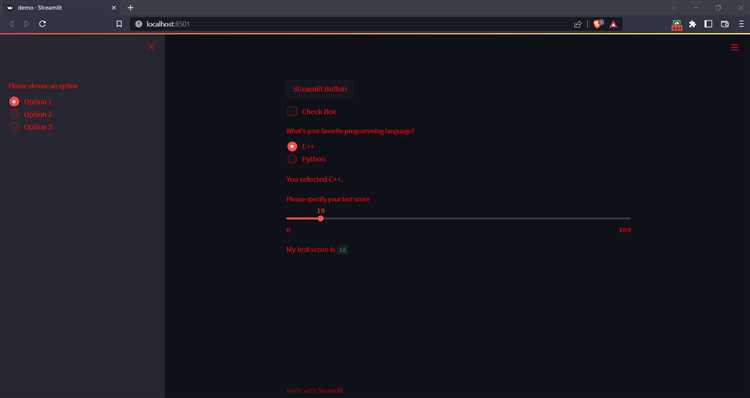Click the favorite programming language question label
The height and width of the screenshot is (398, 750).
pos(350,131)
